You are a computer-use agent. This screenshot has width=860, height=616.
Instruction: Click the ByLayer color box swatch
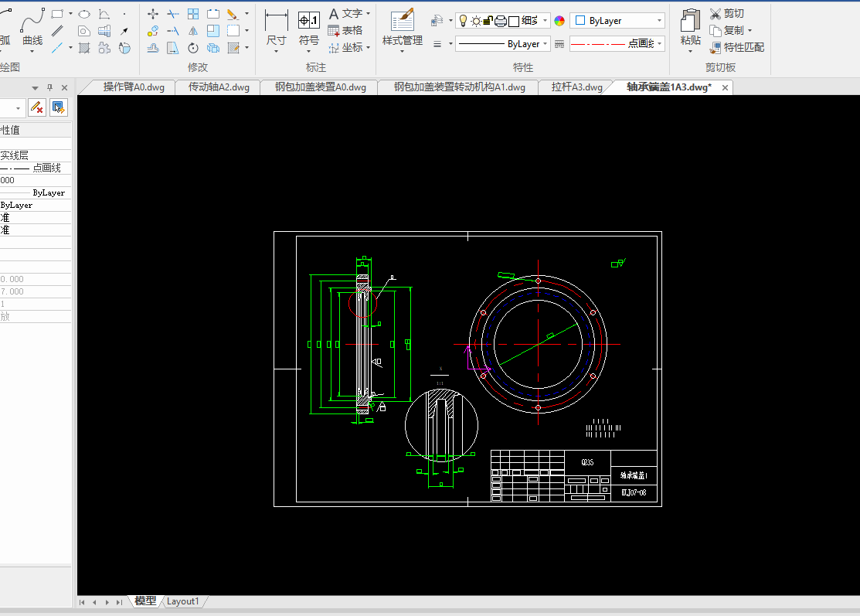580,20
